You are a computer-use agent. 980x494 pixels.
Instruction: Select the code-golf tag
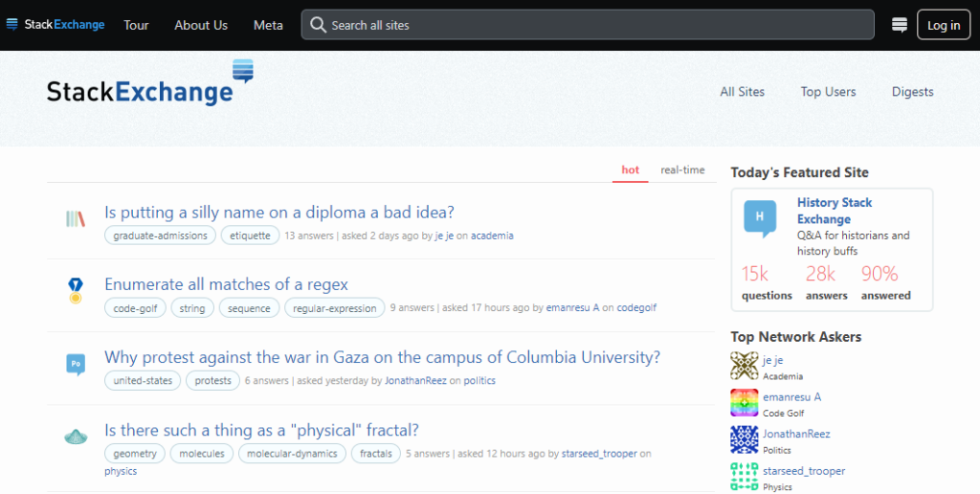coord(135,308)
